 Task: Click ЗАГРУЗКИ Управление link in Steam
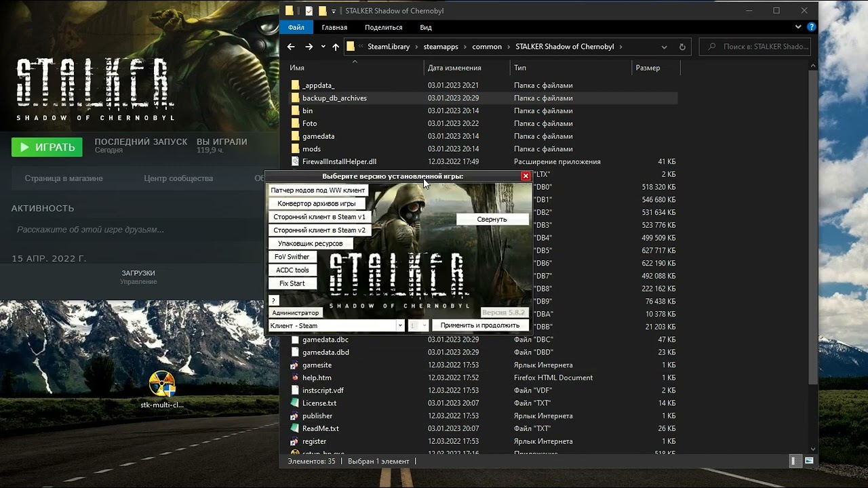[138, 277]
